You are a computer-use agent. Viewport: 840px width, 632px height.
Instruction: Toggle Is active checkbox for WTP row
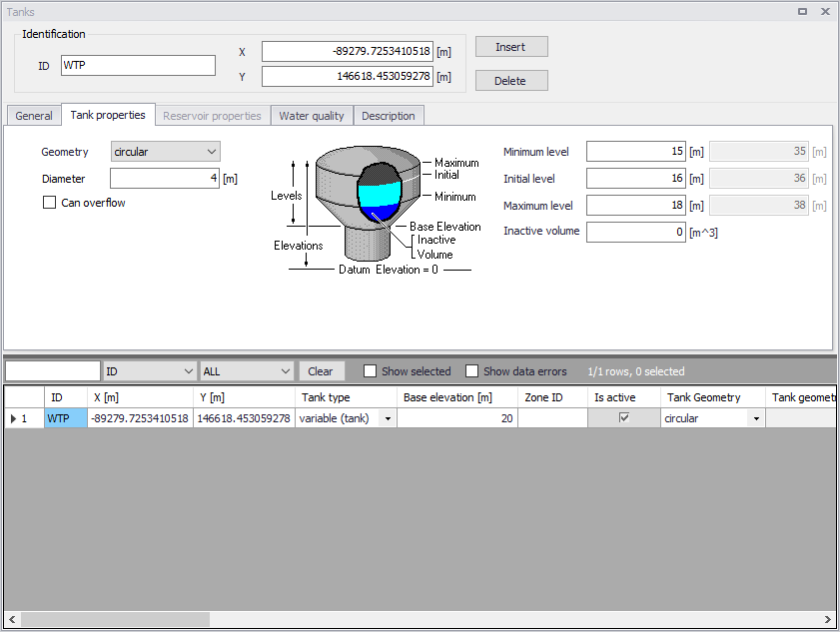(x=624, y=417)
